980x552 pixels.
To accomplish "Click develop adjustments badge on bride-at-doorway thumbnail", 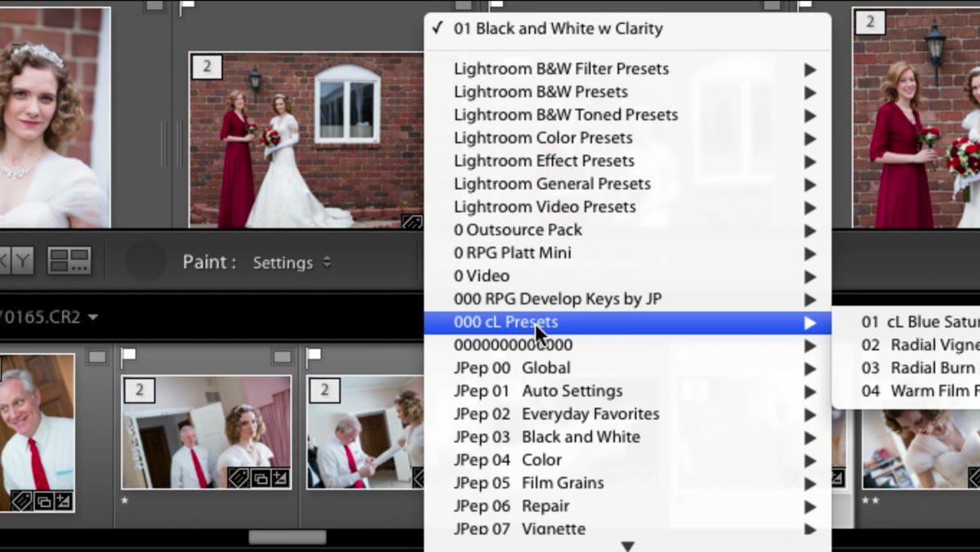I will click(280, 478).
